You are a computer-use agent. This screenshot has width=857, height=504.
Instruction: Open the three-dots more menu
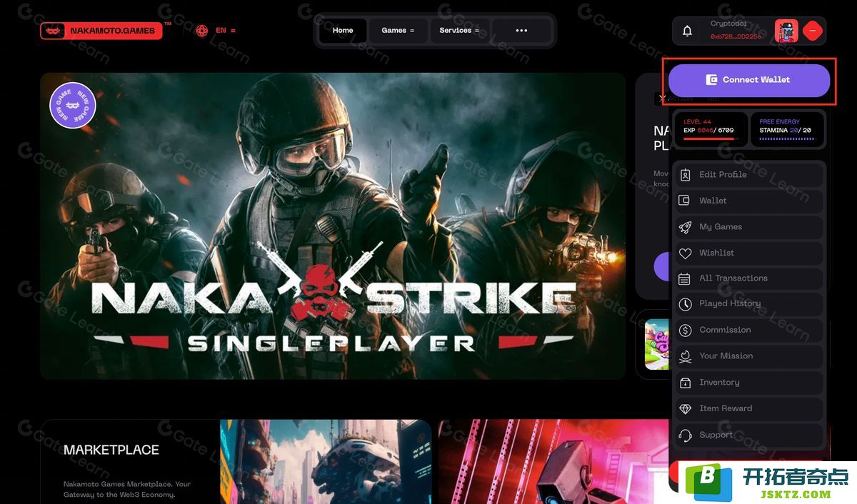click(x=521, y=31)
